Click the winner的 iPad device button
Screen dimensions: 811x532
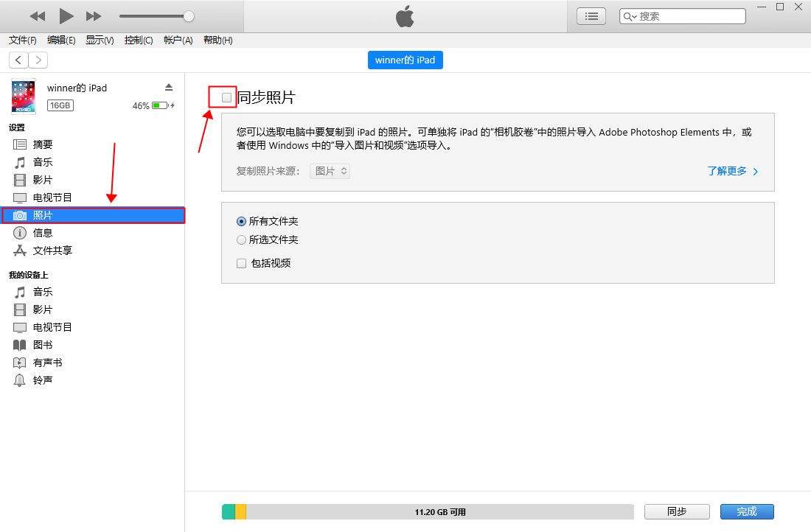click(405, 60)
